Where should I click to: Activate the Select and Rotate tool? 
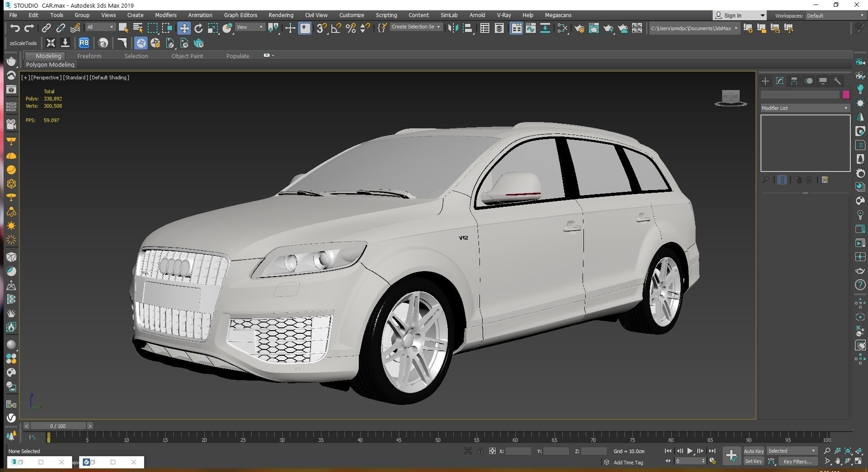(199, 28)
